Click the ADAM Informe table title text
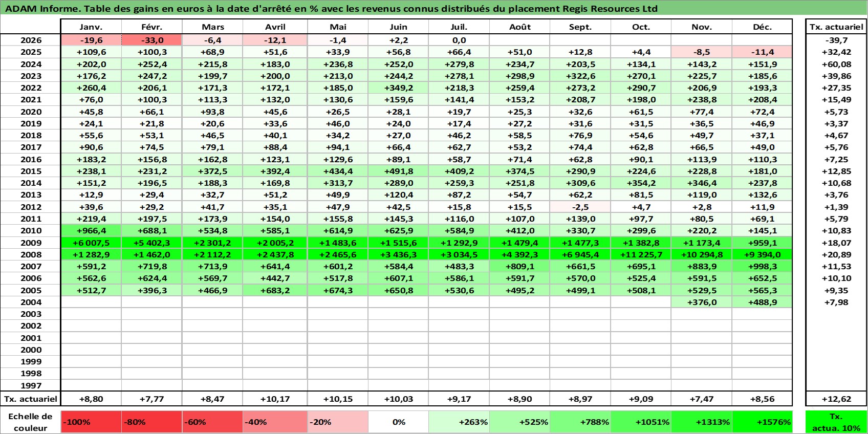 point(331,9)
